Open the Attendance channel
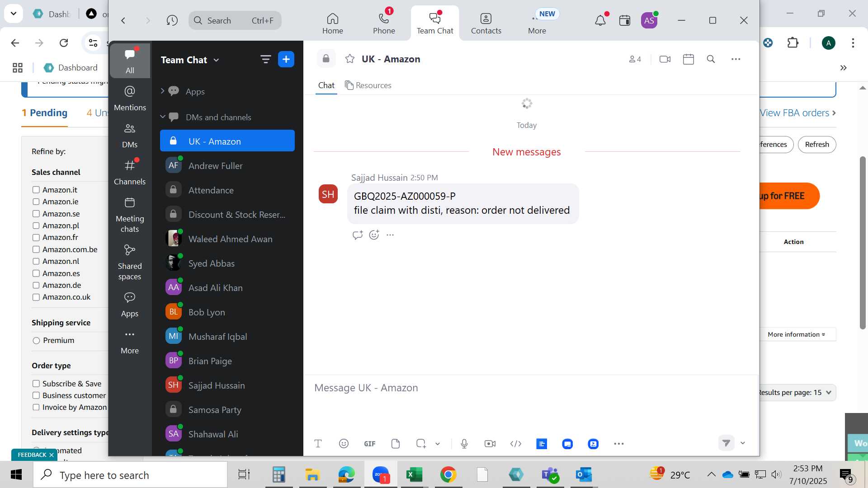This screenshot has height=488, width=868. (227, 190)
